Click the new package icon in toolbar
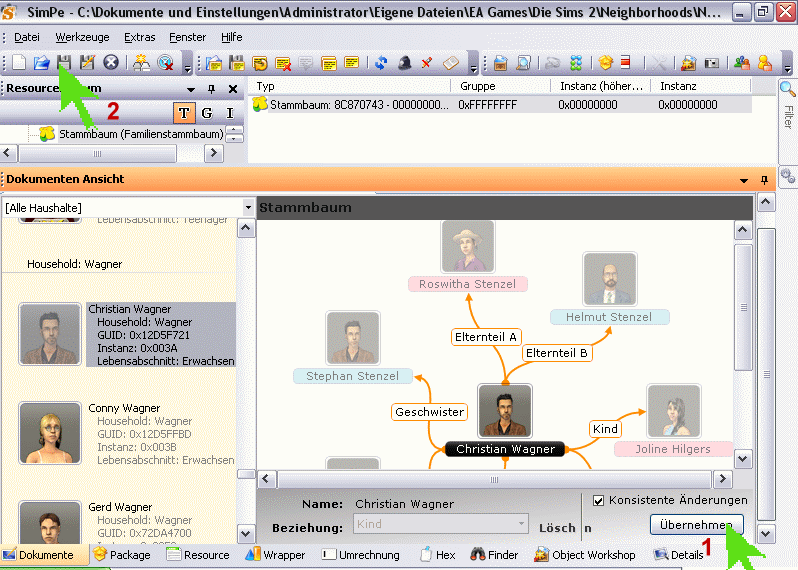The image size is (798, 570). 20,63
